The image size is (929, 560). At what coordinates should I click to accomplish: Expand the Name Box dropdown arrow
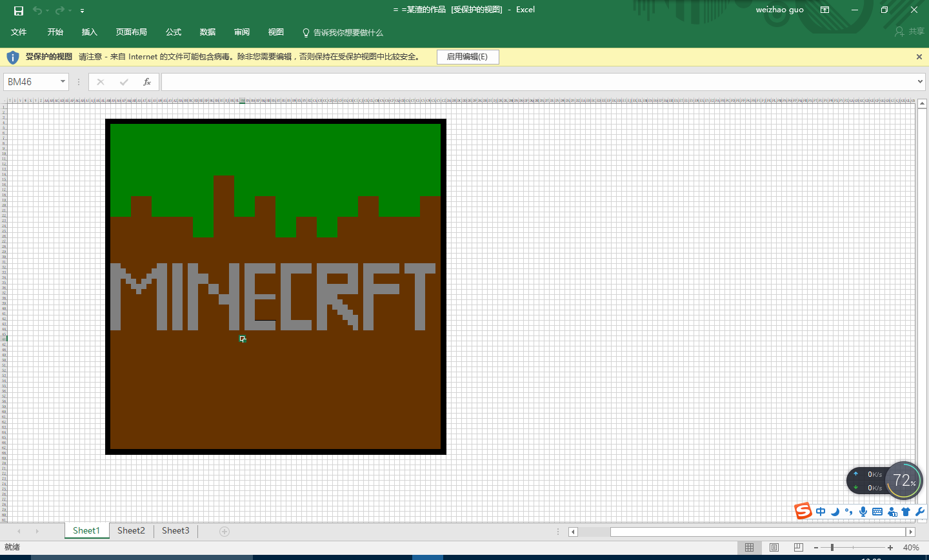63,82
